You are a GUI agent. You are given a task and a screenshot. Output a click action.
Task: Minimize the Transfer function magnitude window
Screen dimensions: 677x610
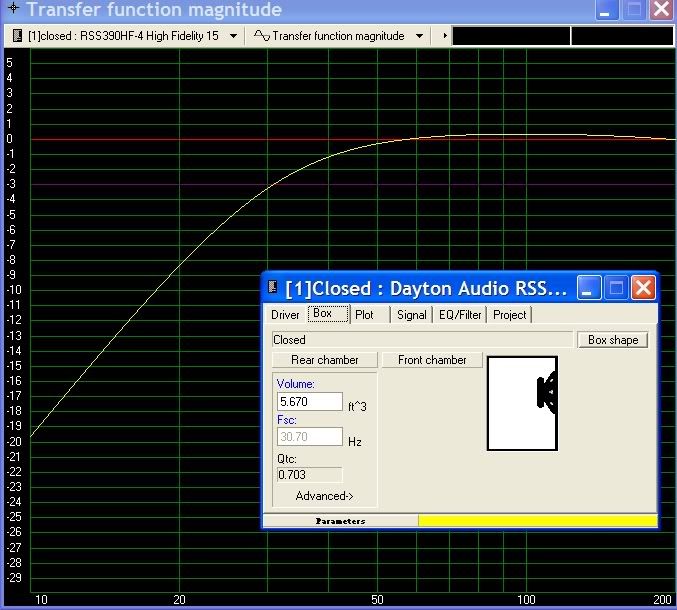click(x=607, y=9)
